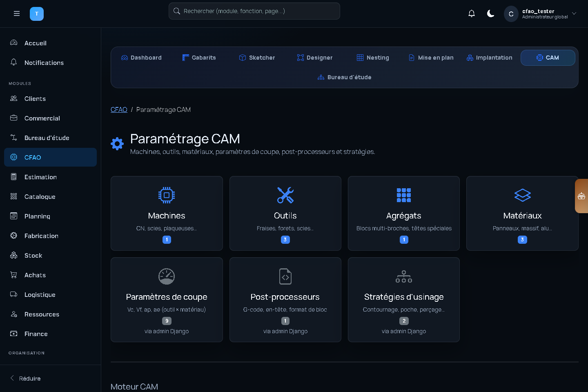Click the Estimation calculator icon
Viewport: 588px width, 392px height.
click(13, 177)
